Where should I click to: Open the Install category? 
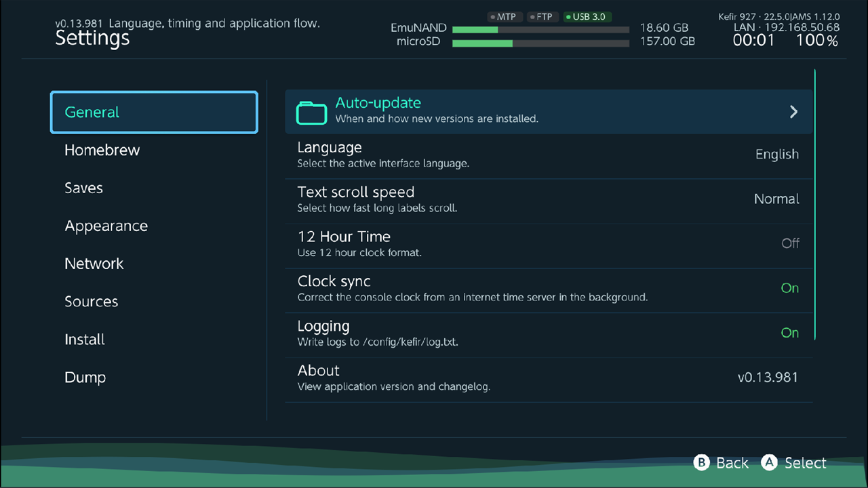[84, 340]
